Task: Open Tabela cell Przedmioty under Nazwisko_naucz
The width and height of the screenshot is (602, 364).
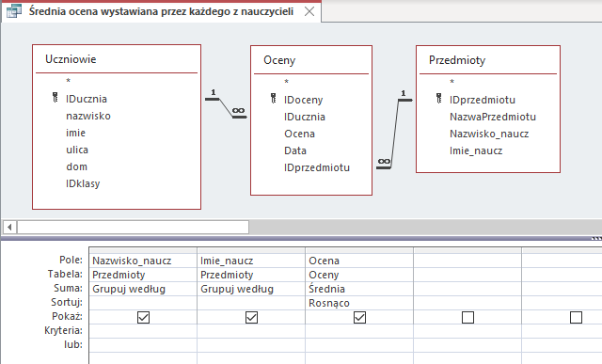Action: point(143,275)
